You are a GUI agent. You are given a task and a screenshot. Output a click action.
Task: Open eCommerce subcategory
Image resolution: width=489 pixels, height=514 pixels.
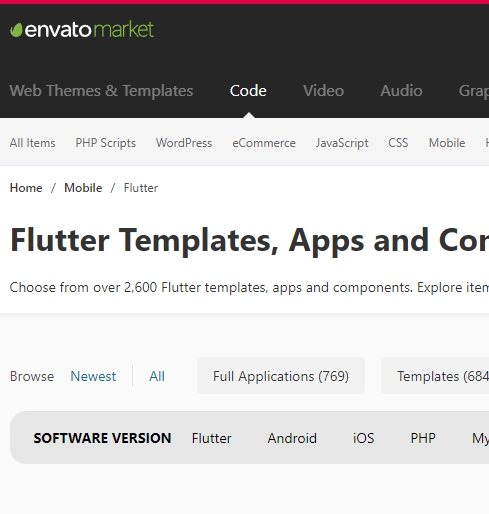[x=264, y=143]
